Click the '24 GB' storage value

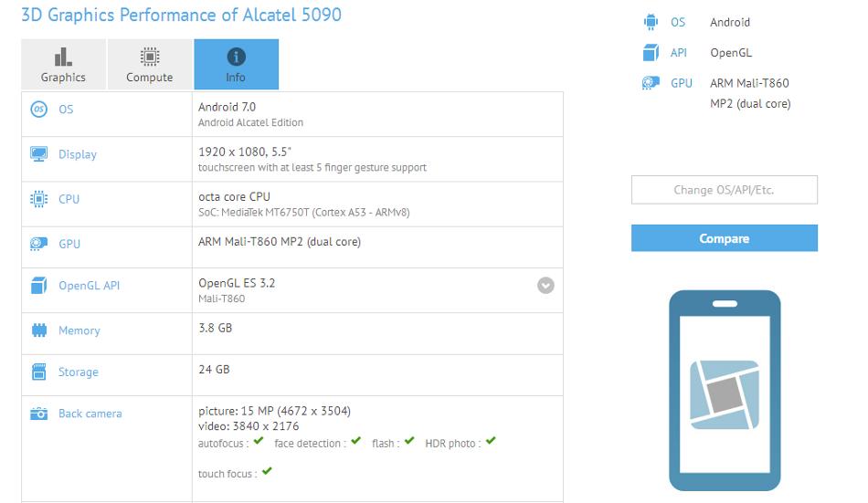point(214,369)
